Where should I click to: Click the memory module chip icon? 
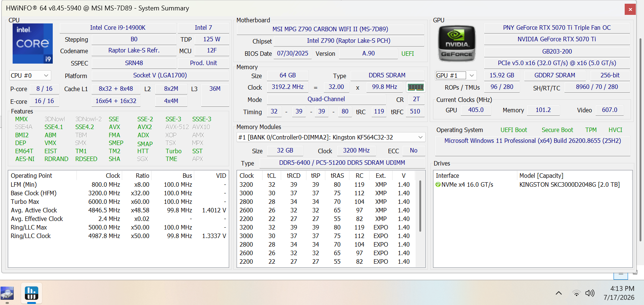coord(416,87)
